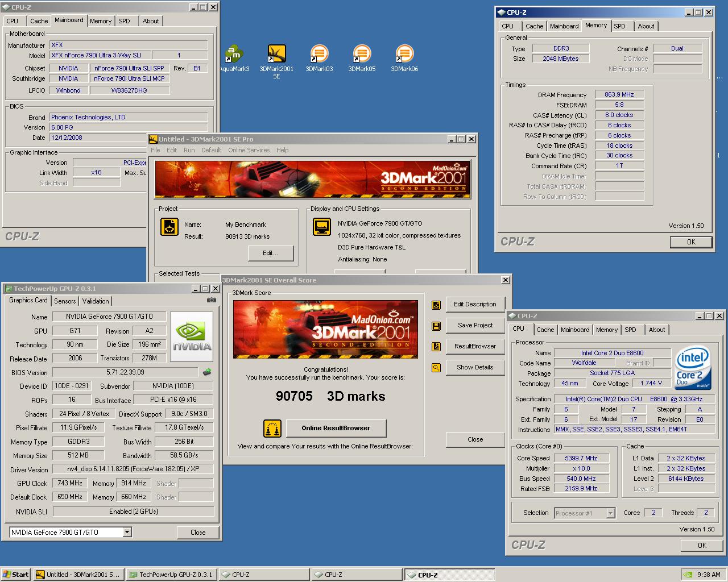Open About tab in bottom-right CPU-Z window
The image size is (728, 582).
point(656,330)
